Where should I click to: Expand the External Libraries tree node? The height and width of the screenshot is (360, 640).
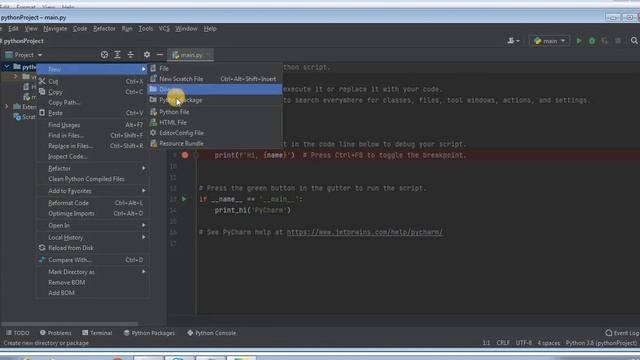coord(7,107)
